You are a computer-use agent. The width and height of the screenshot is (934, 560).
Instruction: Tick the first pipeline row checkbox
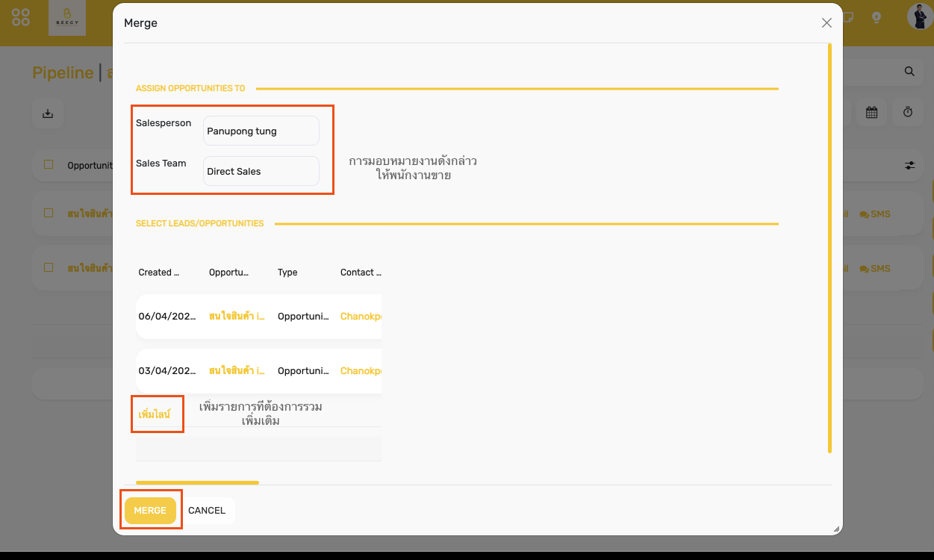coord(49,213)
